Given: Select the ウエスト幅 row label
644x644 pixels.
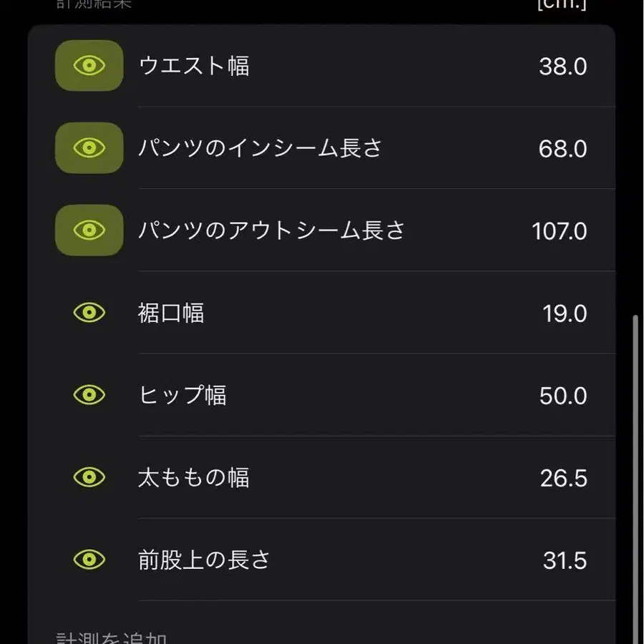Looking at the screenshot, I should point(194,67).
